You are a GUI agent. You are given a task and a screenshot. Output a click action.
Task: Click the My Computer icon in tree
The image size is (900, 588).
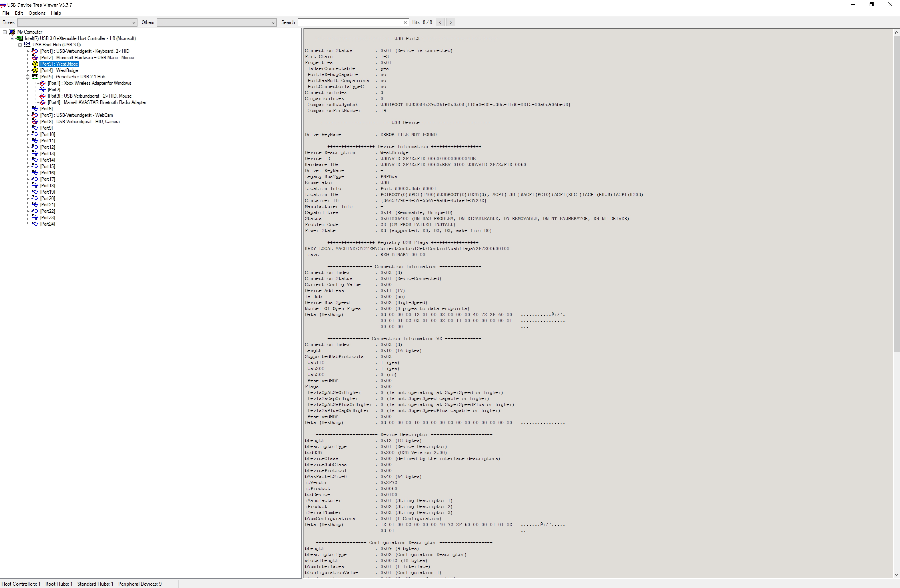coord(12,32)
